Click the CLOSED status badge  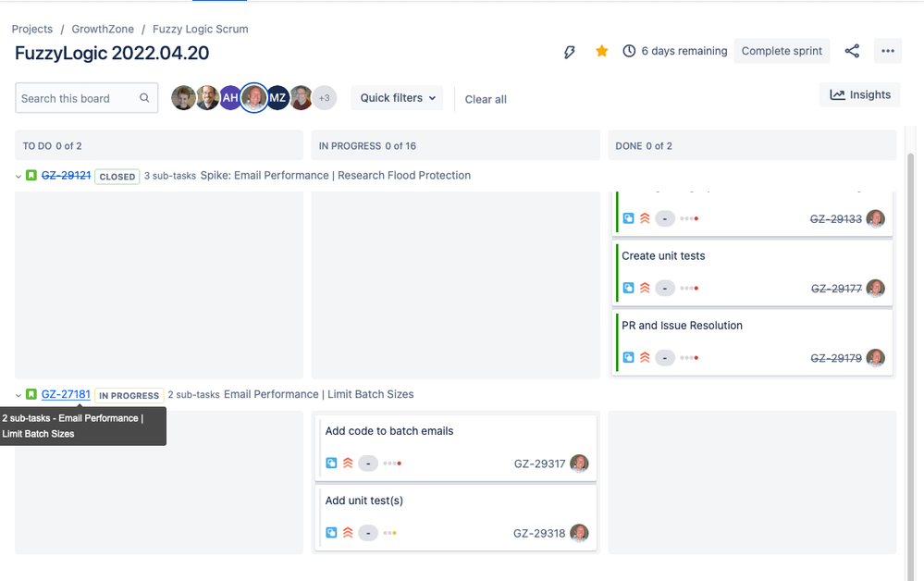(117, 176)
